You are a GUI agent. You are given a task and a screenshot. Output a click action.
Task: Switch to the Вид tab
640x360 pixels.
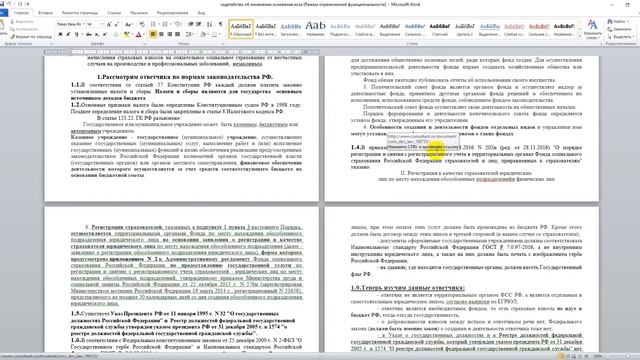pyautogui.click(x=201, y=13)
